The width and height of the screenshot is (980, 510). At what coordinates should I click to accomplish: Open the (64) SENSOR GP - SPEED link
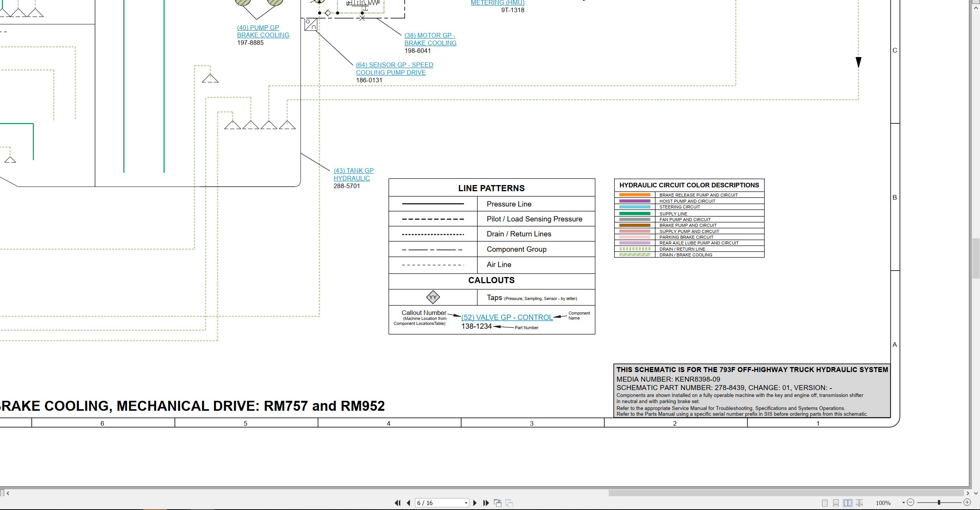(394, 69)
